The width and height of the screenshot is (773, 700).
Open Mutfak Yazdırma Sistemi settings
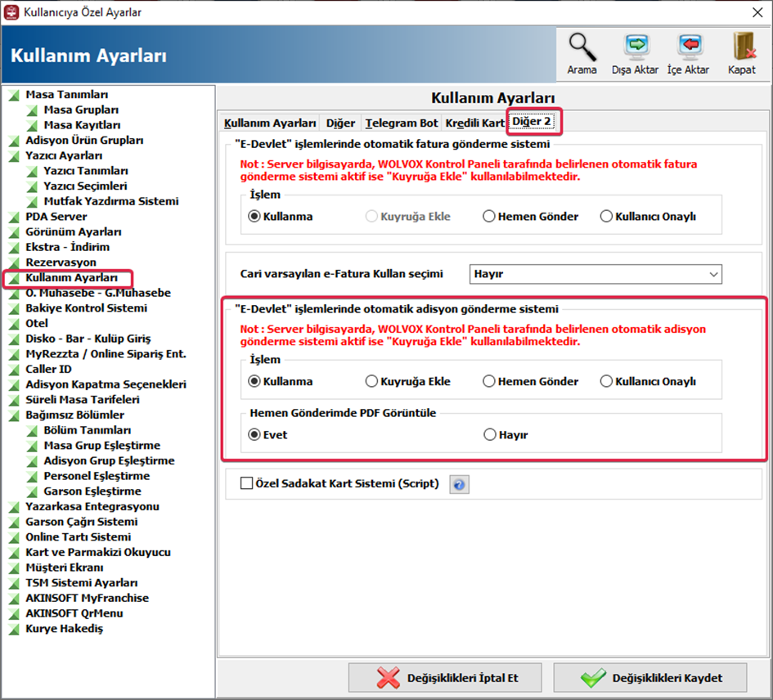coord(111,202)
